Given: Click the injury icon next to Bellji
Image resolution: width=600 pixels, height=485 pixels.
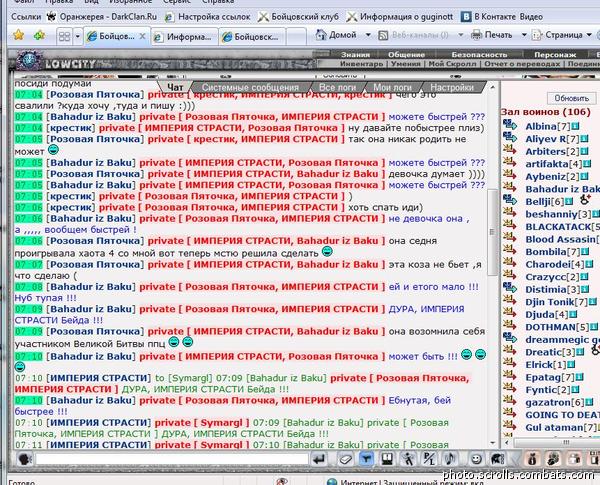Looking at the screenshot, I should tap(585, 199).
